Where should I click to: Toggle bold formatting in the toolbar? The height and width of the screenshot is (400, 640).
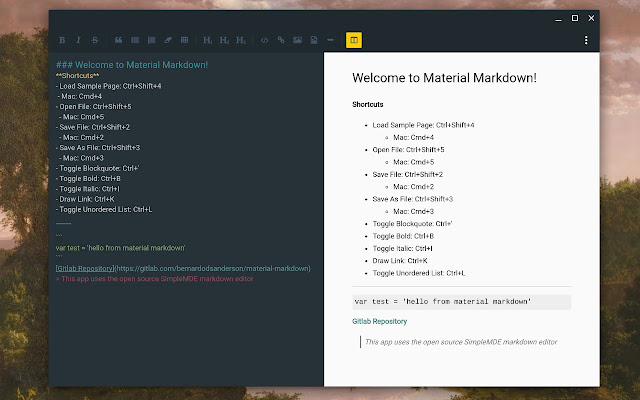[62, 40]
